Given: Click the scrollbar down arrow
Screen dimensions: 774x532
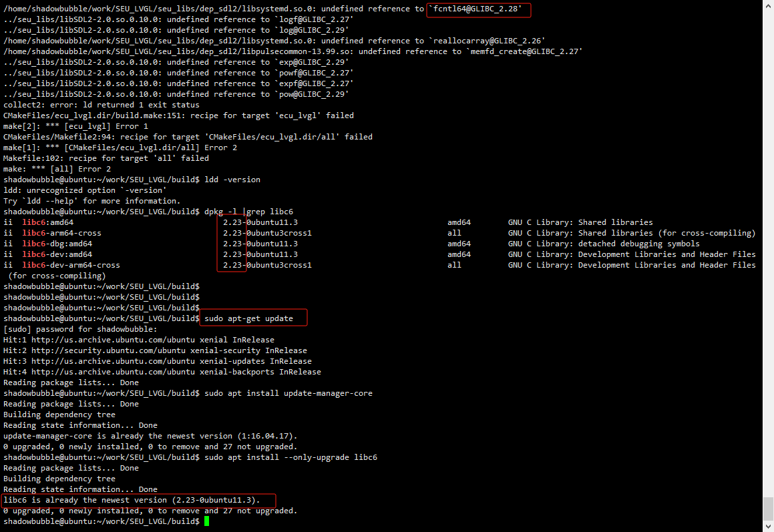Looking at the screenshot, I should pos(769,527).
